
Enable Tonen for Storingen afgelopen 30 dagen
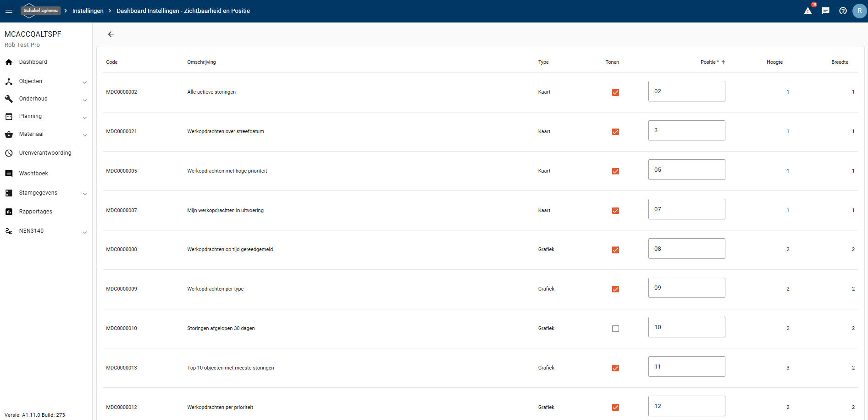pos(615,329)
